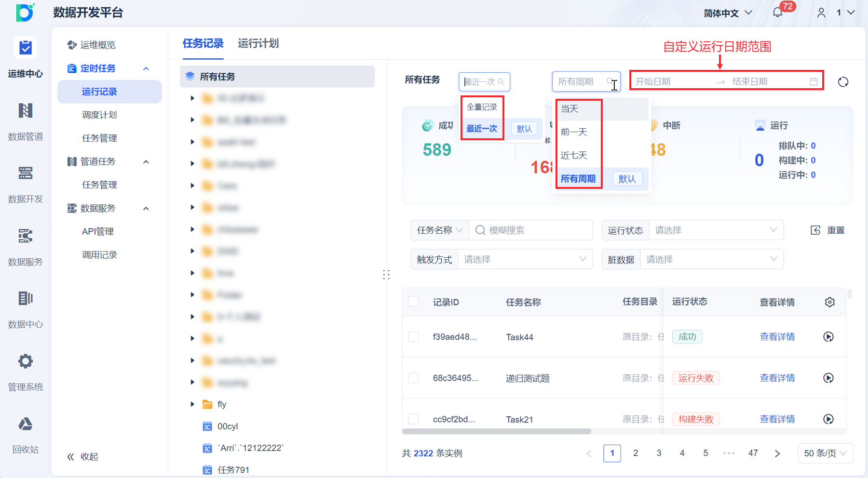
Task: Go to page 47
Action: 753,453
